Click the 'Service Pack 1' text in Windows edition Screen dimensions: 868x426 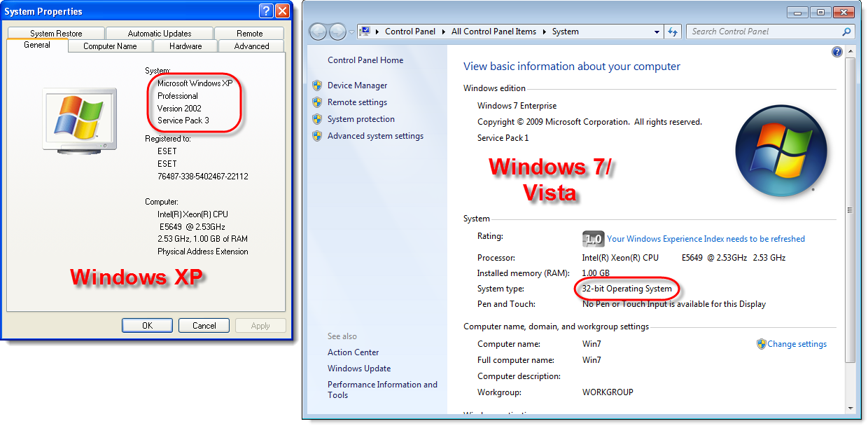(503, 138)
